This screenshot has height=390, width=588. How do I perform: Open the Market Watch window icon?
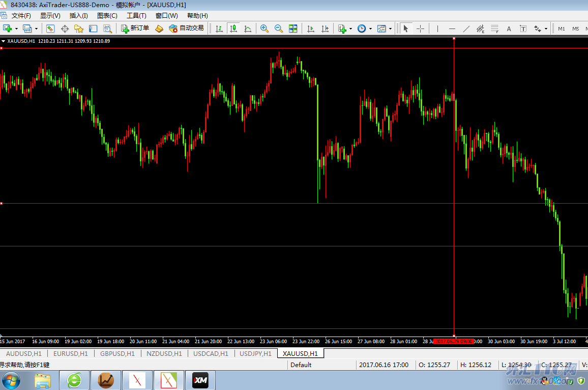(50, 29)
